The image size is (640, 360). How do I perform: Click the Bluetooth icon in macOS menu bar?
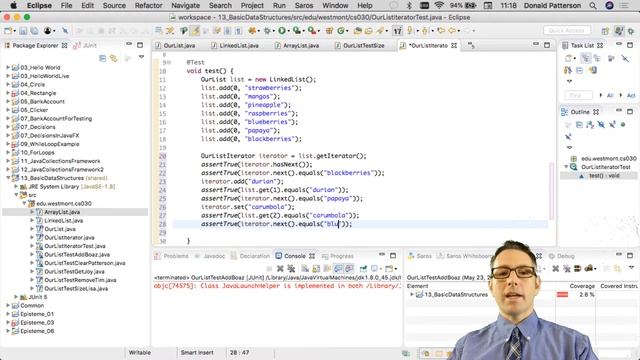(409, 6)
